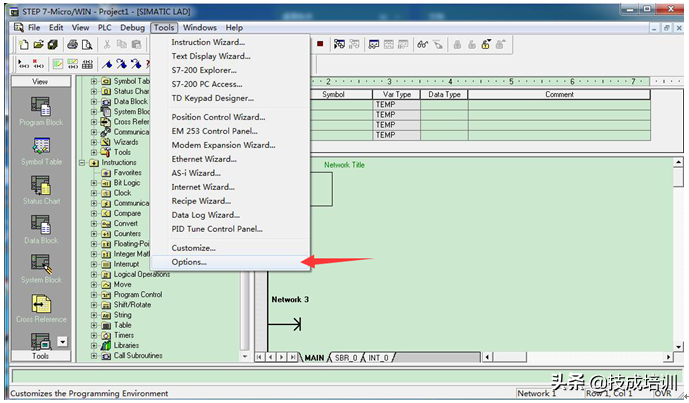The height and width of the screenshot is (403, 689).
Task: Open the Help menu
Action: click(234, 27)
